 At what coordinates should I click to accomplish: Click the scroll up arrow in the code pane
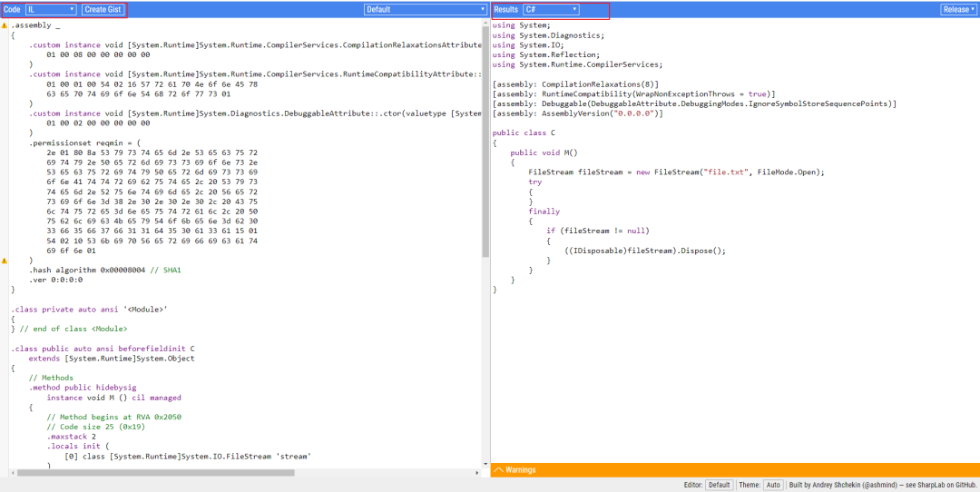[485, 23]
